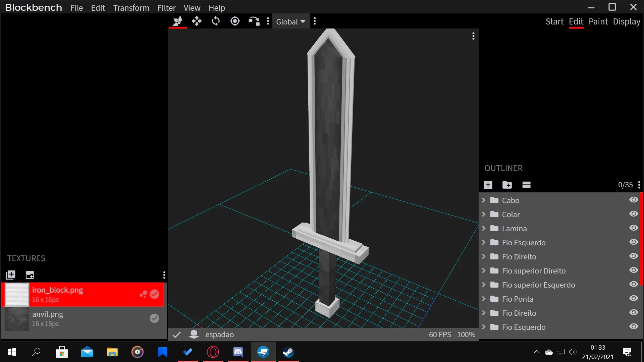Expand the Colar folder
644x362 pixels.
pos(484,214)
